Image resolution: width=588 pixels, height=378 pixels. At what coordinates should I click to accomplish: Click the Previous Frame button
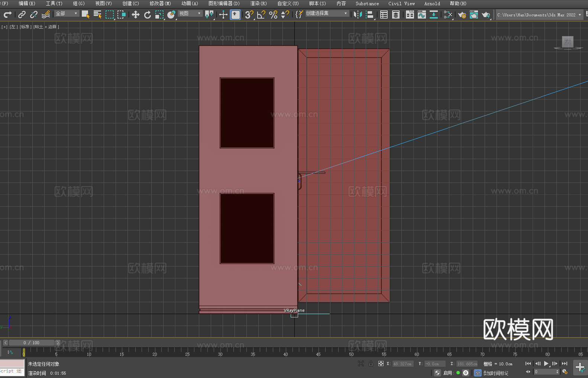pyautogui.click(x=537, y=364)
